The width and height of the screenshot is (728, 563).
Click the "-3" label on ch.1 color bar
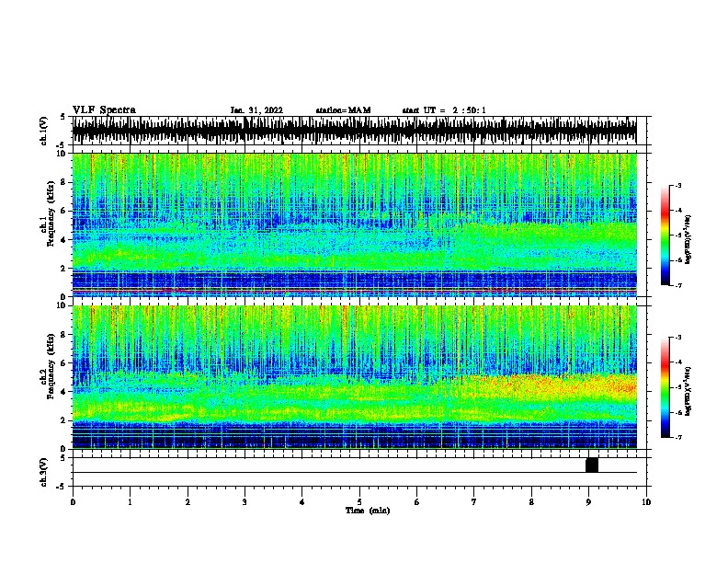(x=677, y=185)
